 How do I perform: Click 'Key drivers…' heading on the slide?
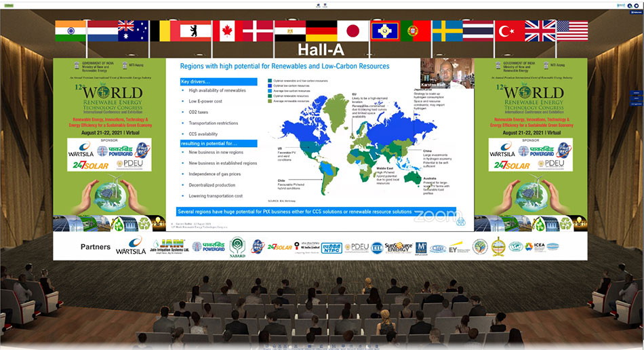pos(219,81)
